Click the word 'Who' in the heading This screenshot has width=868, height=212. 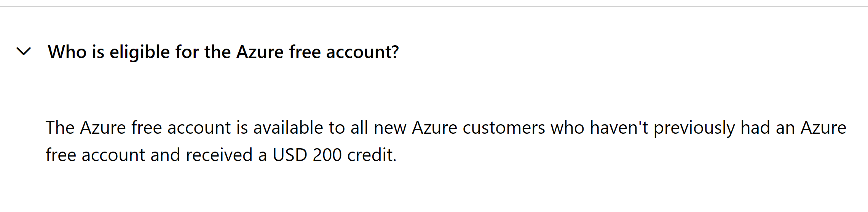[67, 52]
